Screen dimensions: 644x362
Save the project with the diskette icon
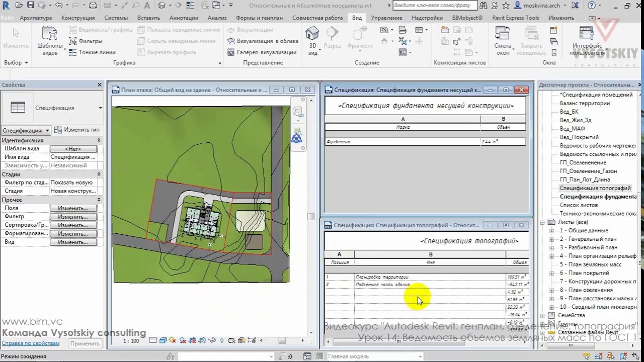click(x=31, y=6)
